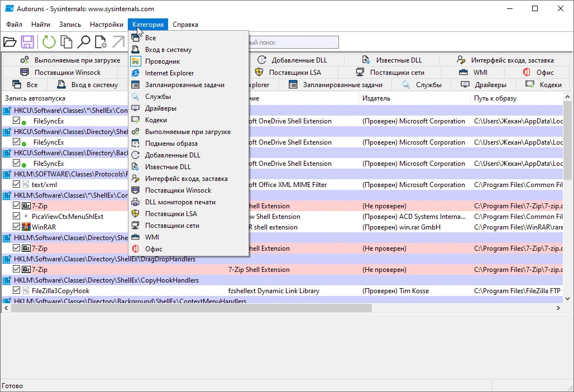Toggle the FileZilla3CopyHook checkbox
574x392 pixels.
click(x=16, y=290)
